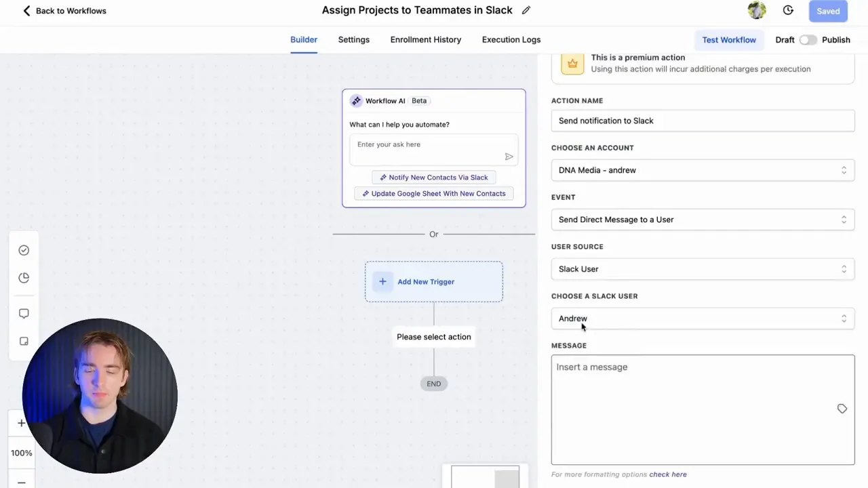Open the check here formatting link

tap(668, 474)
